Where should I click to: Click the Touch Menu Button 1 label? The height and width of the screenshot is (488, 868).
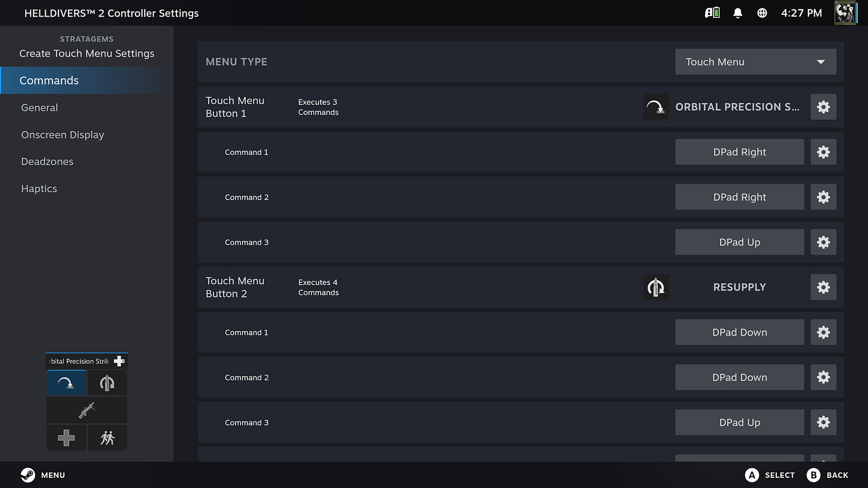point(235,107)
